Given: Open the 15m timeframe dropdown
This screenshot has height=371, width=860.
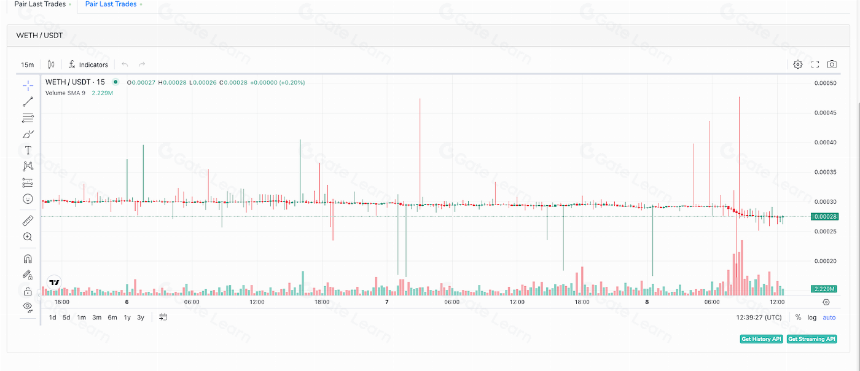Looking at the screenshot, I should 27,65.
